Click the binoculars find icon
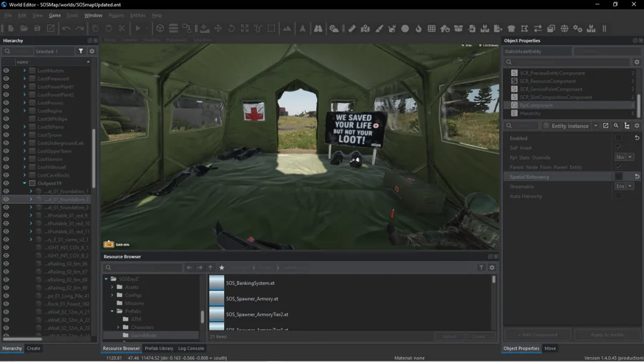 click(x=318, y=29)
